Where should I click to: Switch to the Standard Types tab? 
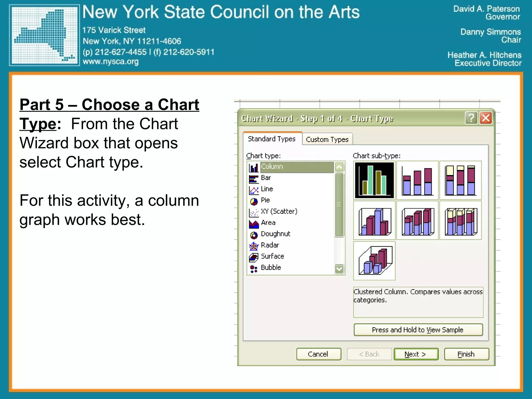pyautogui.click(x=272, y=139)
